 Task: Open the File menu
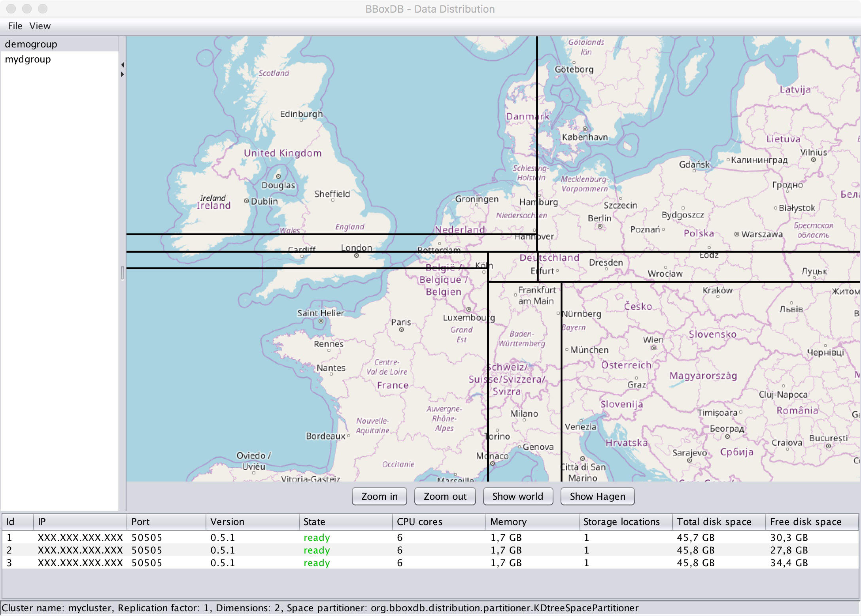click(15, 26)
